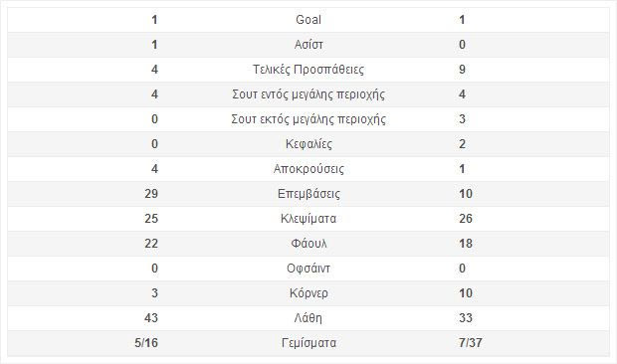Click the Τελικές Προσπάθειες label
Viewport: 617px width, 364px height.
[x=308, y=70]
